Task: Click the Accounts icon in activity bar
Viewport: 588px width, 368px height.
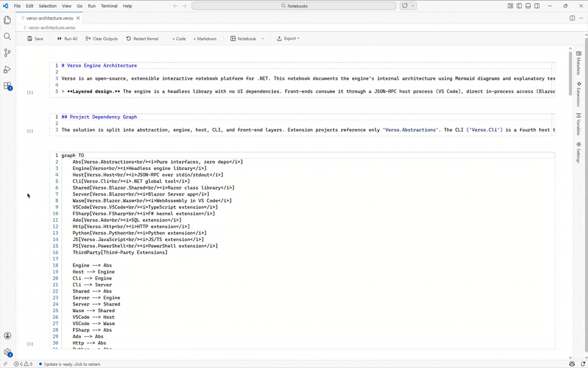Action: coord(7,335)
